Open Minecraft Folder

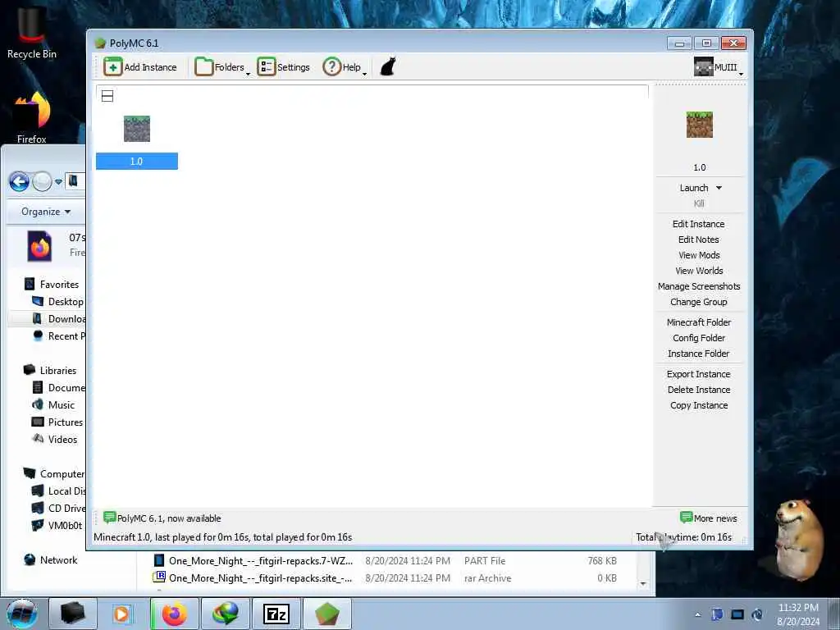[699, 322]
